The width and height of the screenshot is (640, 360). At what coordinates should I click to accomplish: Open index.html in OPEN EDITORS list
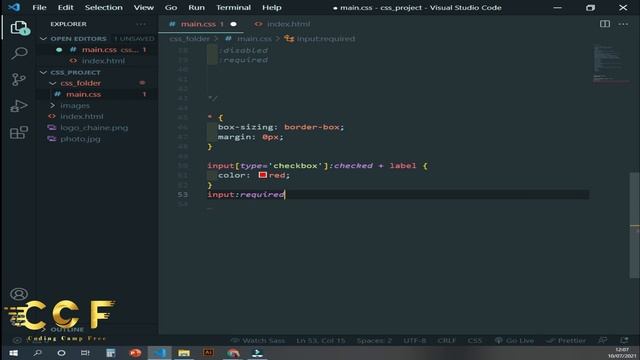click(103, 61)
